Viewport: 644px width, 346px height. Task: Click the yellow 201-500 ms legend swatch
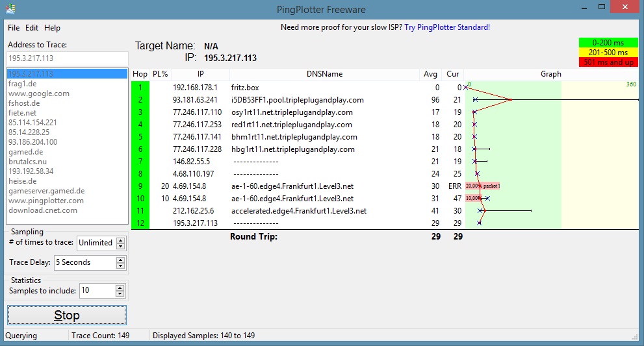pos(608,53)
